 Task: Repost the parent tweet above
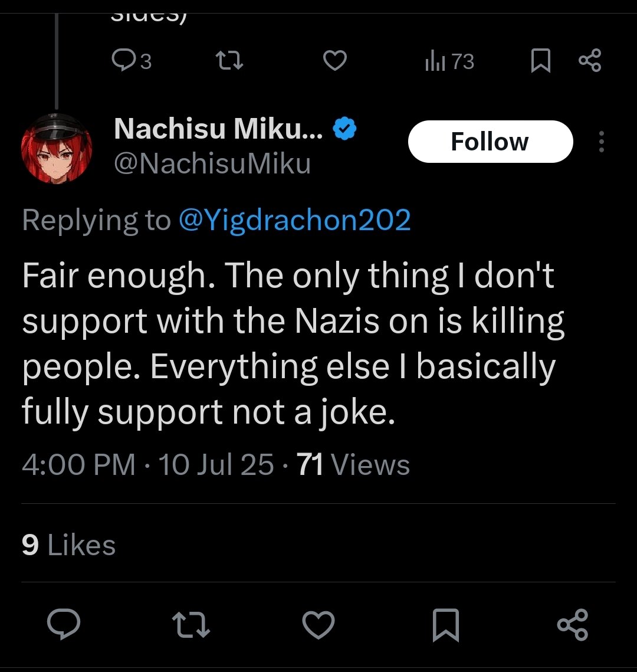[229, 60]
